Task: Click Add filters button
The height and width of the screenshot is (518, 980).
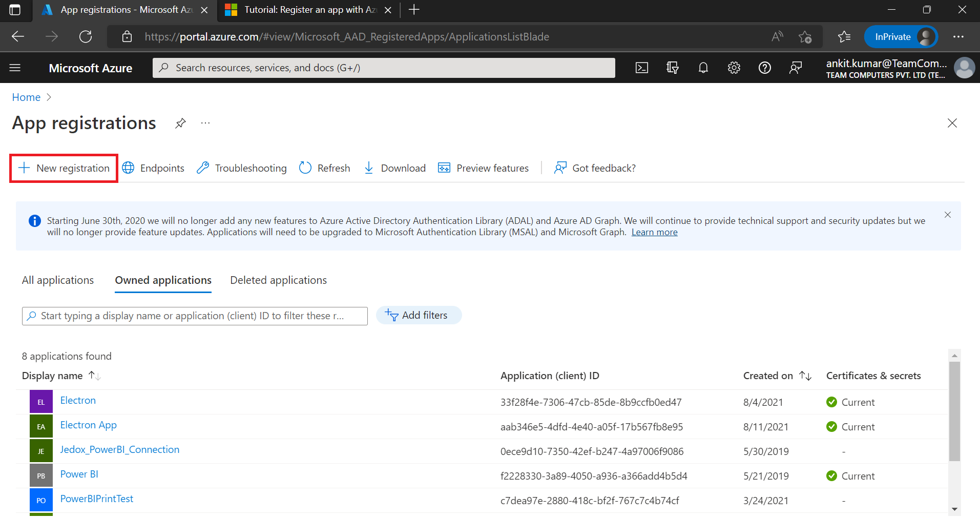Action: [419, 315]
